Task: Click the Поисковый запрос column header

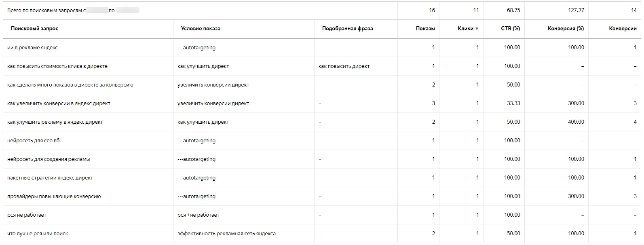Action: pos(35,29)
